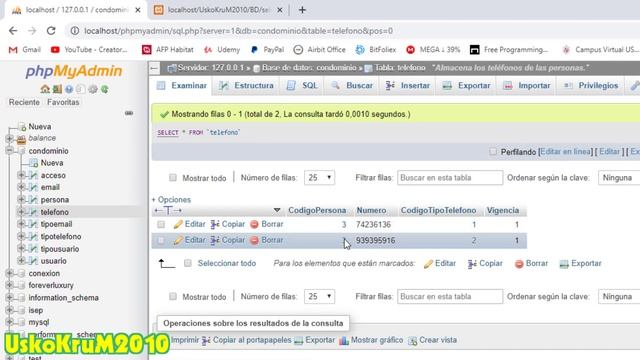Open the foreverluxury database

tap(51, 285)
